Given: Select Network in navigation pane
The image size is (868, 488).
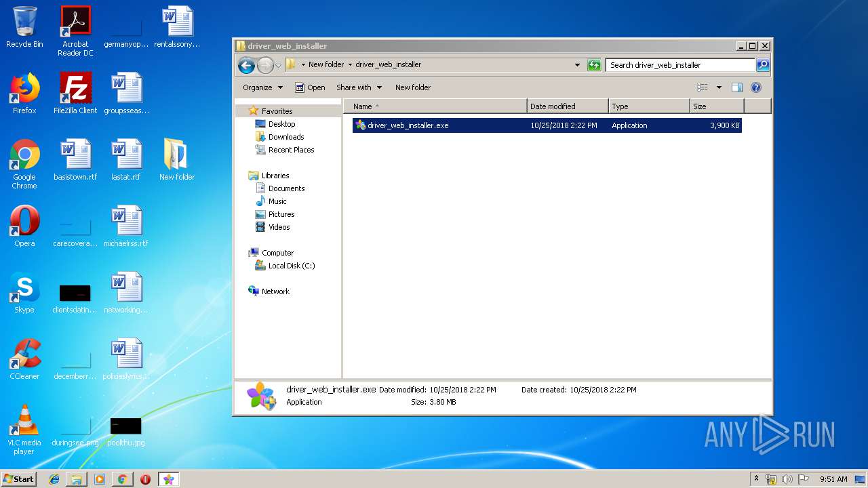Looking at the screenshot, I should (275, 291).
